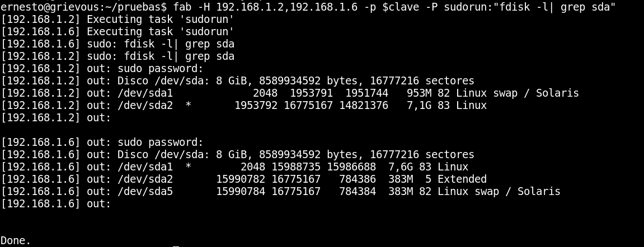Click the quoted "fdisk -l| grep sda" argument
Image resolution: width=644 pixels, height=247 pixels.
(554, 7)
